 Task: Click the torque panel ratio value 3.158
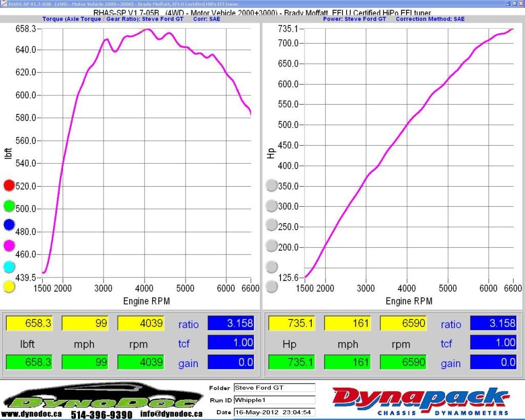[x=231, y=323]
